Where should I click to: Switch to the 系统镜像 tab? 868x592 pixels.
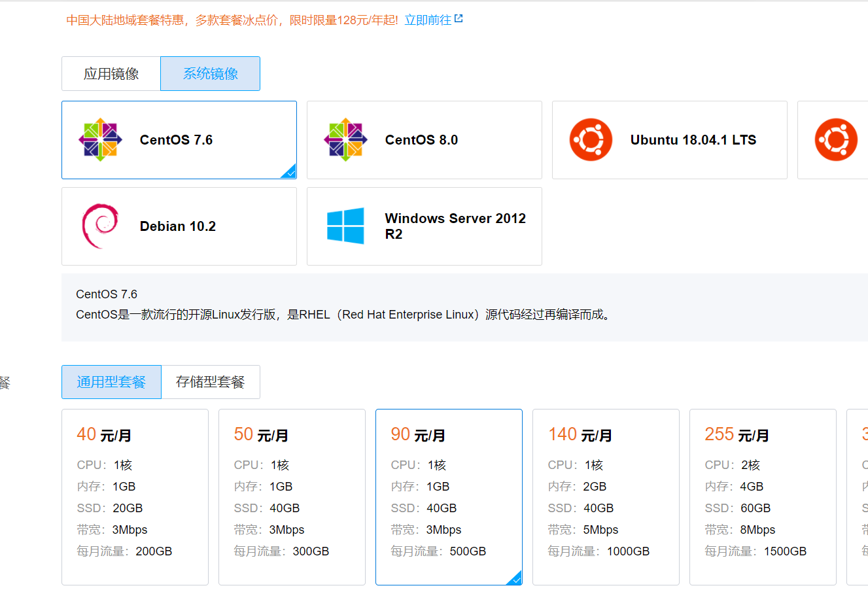pyautogui.click(x=210, y=74)
